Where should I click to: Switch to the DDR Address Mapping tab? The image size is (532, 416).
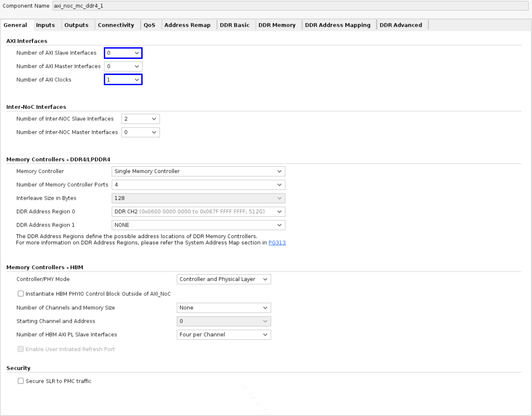pyautogui.click(x=337, y=25)
